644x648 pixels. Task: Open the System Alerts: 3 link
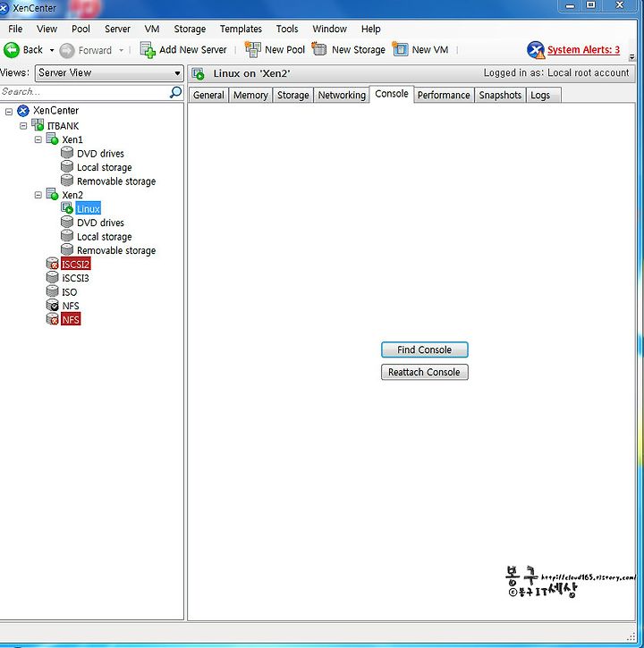[x=583, y=50]
